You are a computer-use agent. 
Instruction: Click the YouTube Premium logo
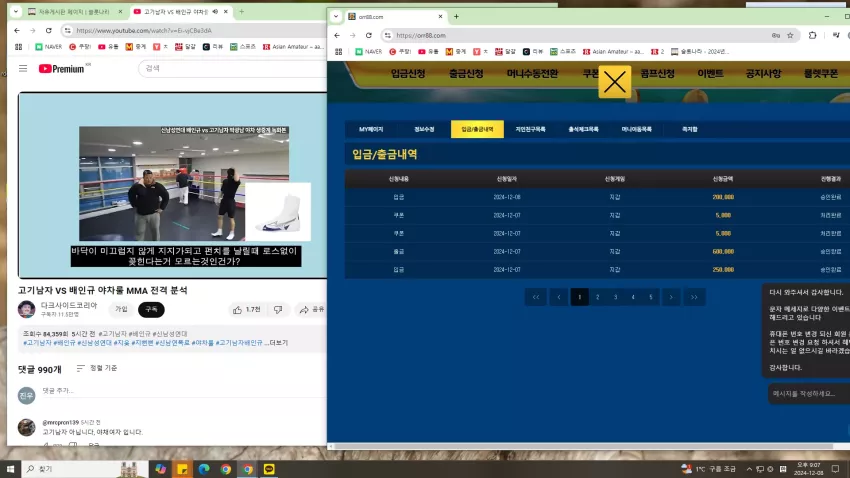click(61, 69)
